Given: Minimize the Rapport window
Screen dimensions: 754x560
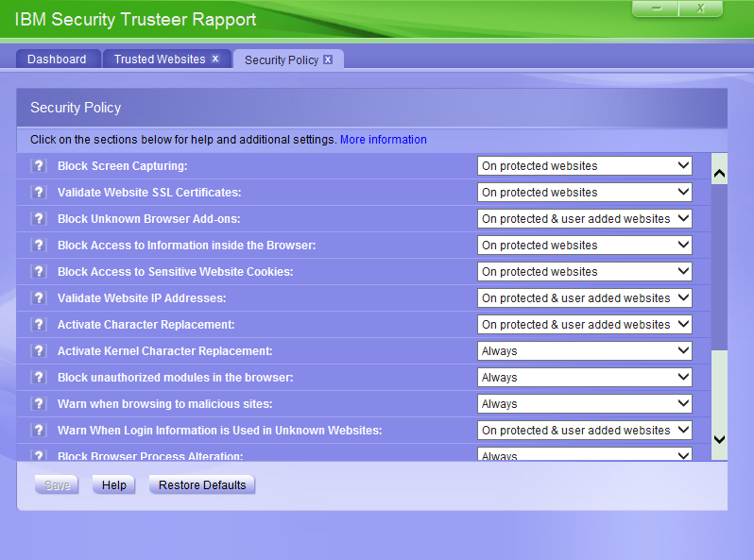Looking at the screenshot, I should click(656, 8).
